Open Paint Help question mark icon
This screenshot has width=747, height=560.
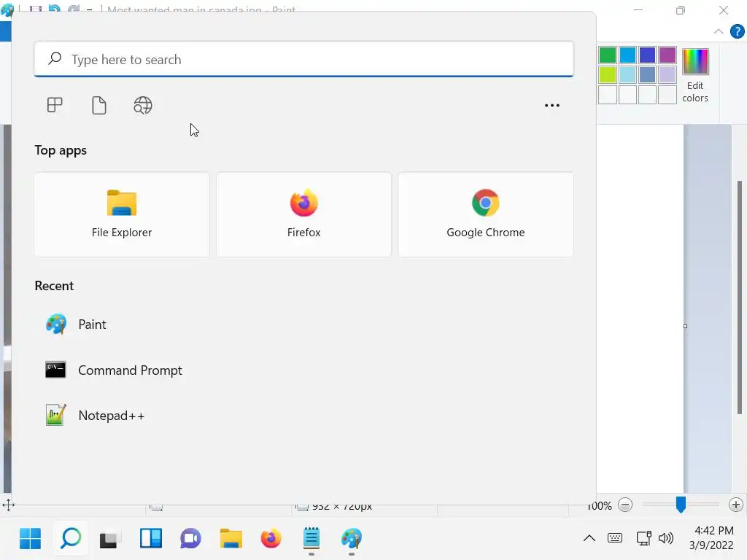737,32
